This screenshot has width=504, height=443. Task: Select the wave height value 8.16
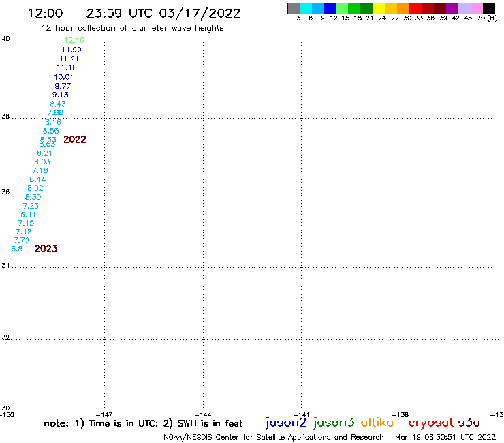tap(53, 122)
